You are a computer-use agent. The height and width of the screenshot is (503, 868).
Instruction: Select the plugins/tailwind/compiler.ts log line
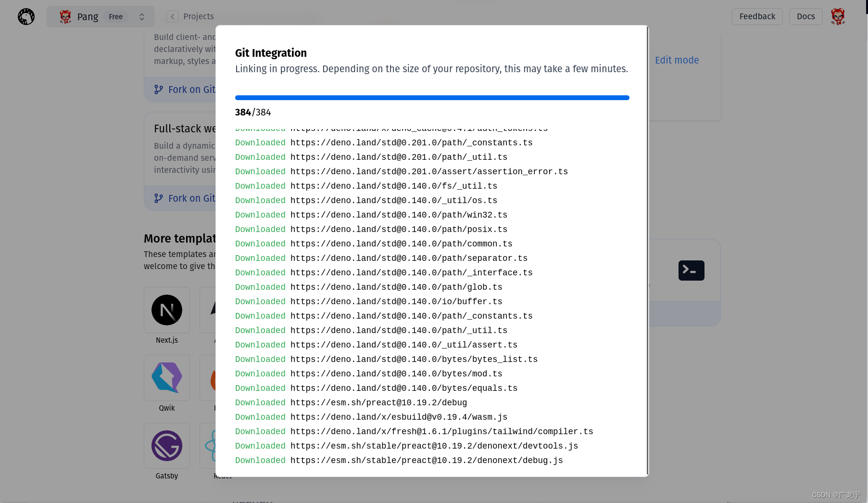(x=414, y=431)
